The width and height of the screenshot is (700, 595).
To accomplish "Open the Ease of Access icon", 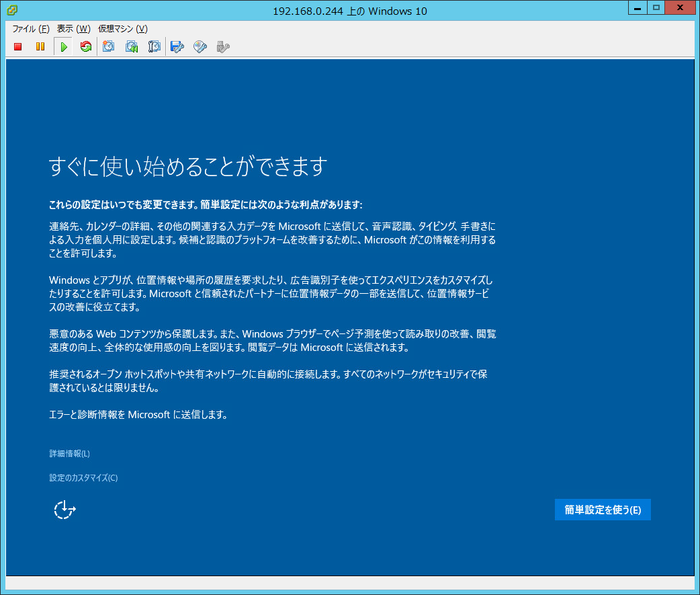I will tap(64, 510).
